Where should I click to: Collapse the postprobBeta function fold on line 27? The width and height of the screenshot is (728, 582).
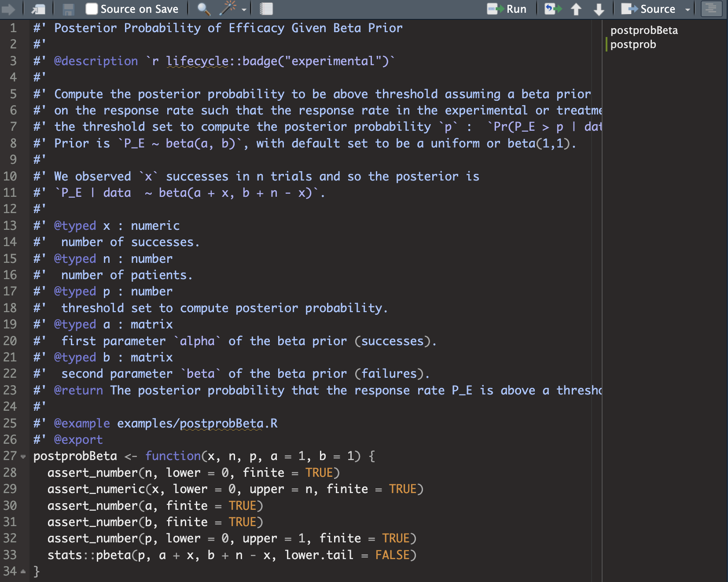[23, 457]
